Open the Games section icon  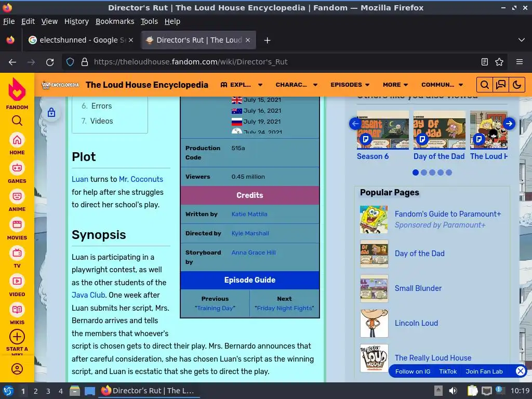[x=17, y=168]
